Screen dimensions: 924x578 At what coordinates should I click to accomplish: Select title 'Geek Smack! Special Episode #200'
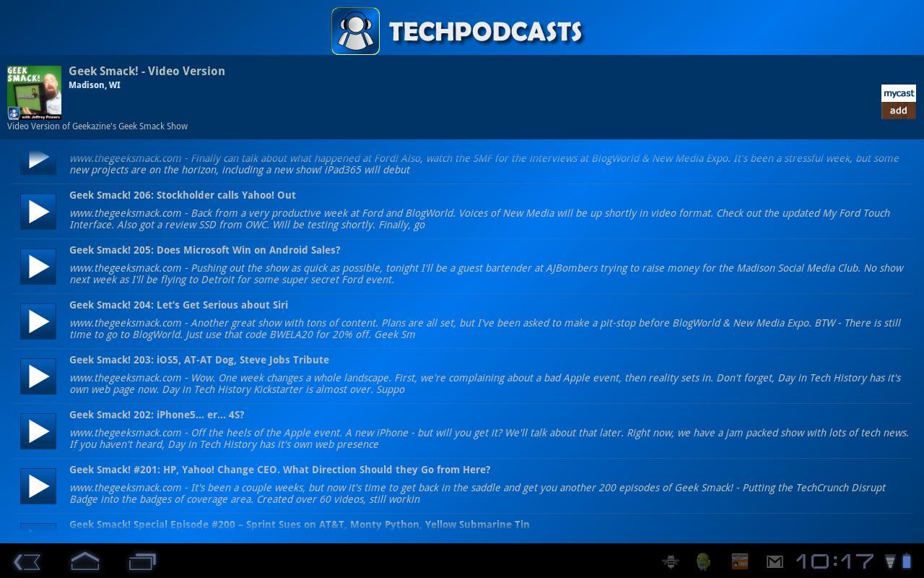click(x=300, y=525)
